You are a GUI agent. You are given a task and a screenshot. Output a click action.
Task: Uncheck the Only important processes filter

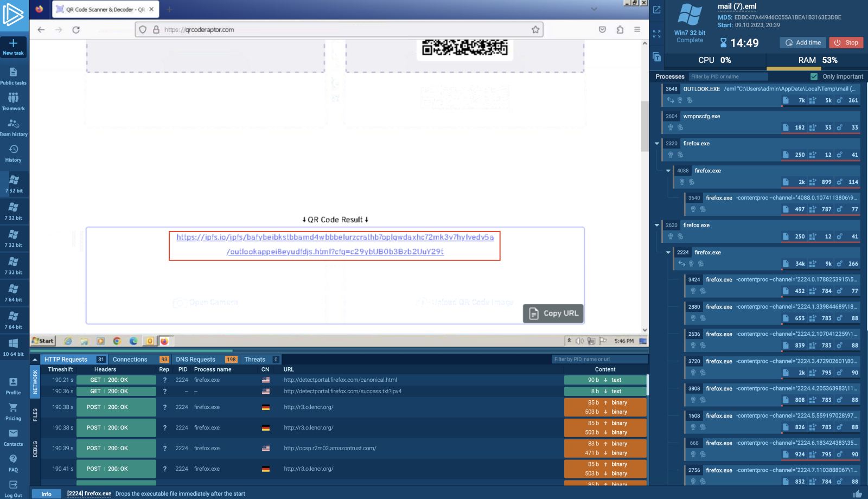pyautogui.click(x=814, y=76)
